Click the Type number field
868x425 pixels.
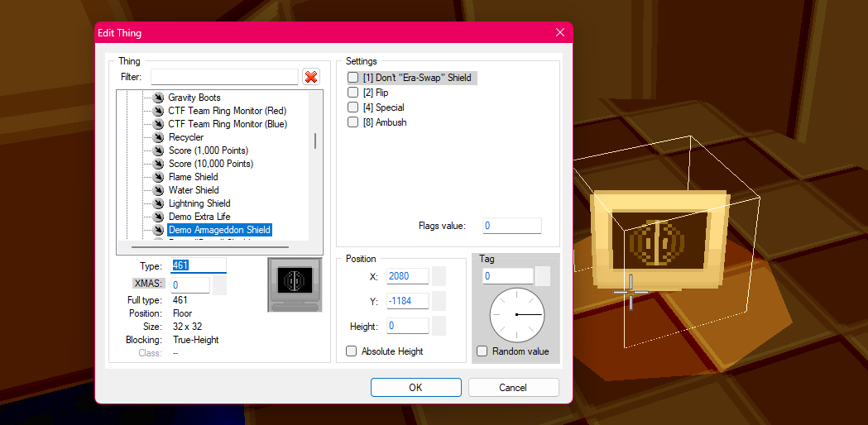[x=199, y=265]
